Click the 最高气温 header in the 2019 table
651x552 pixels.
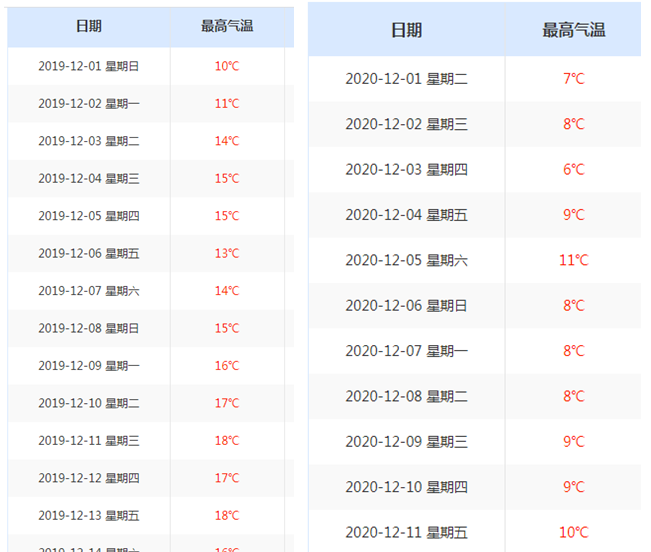coord(227,26)
